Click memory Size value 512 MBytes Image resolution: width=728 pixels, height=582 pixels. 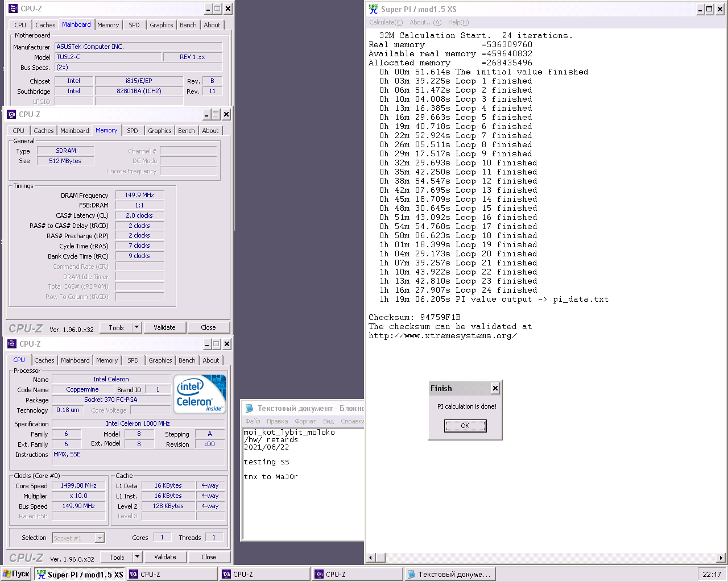tap(65, 161)
